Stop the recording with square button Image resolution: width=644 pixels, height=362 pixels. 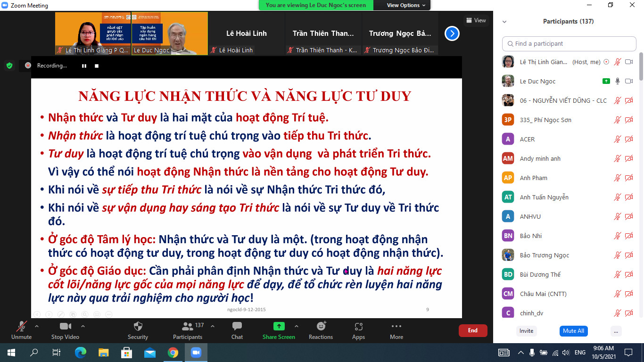(x=97, y=66)
